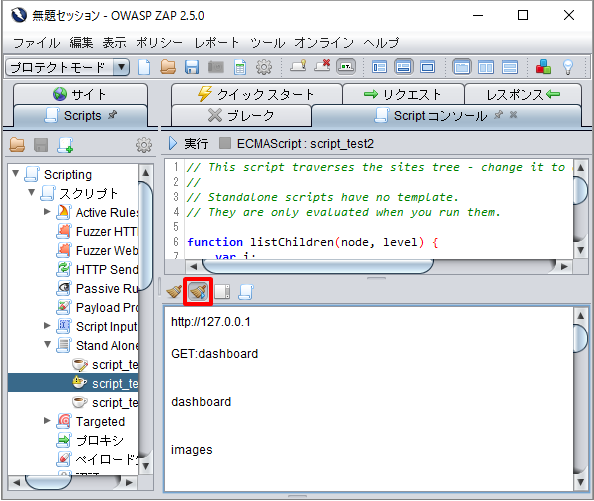Click the code editor horizontal scrollbar thumb

pyautogui.click(x=318, y=266)
